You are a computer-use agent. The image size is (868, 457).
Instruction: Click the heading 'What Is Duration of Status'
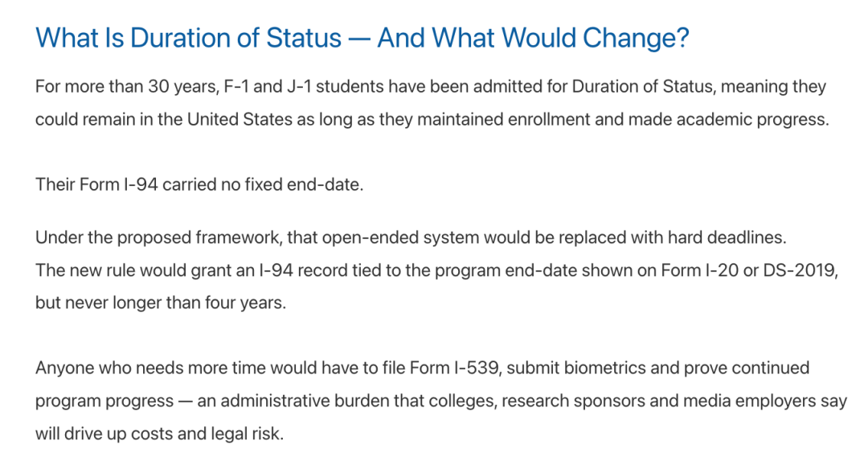(x=188, y=39)
